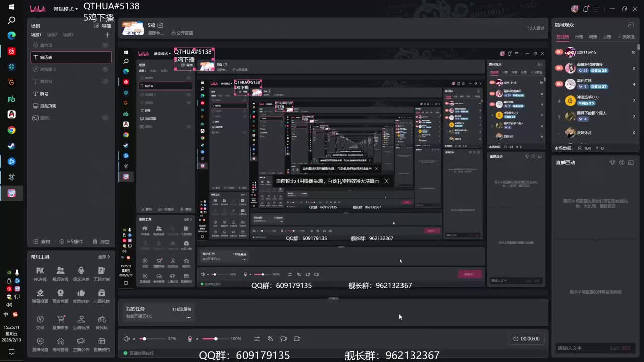Screen dimensions: 644x362
Task: Open the Windows notification center
Action: (11, 352)
